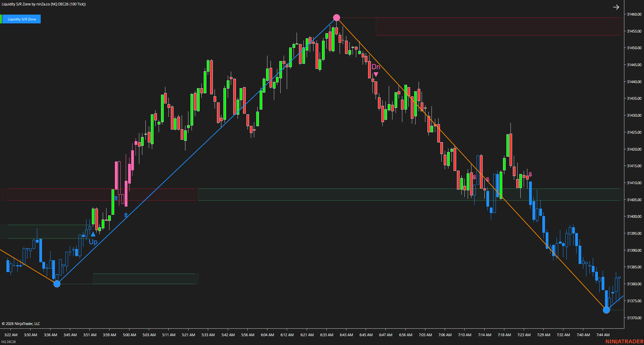This screenshot has height=345, width=644.
Task: Click the pink Dn signal triangle
Action: pos(376,74)
